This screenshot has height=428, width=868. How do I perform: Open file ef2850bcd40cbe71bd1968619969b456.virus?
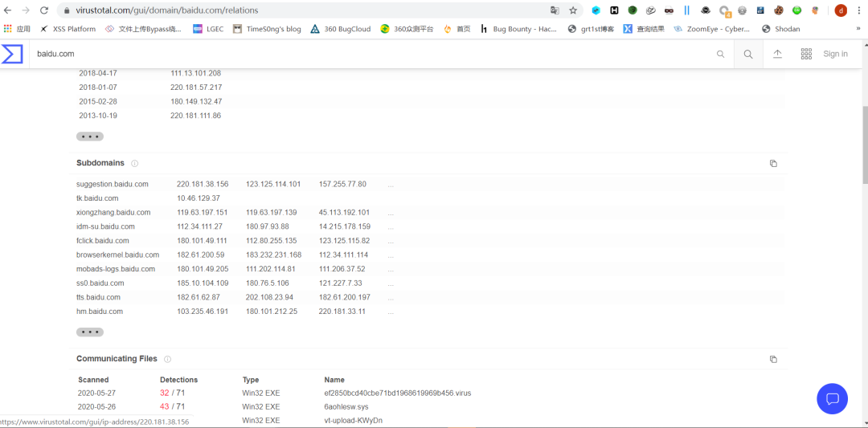point(398,393)
